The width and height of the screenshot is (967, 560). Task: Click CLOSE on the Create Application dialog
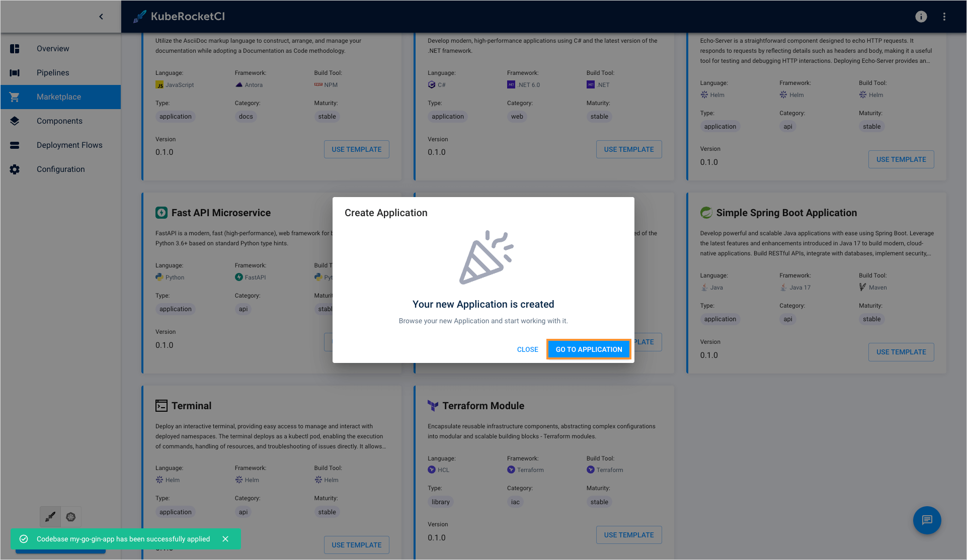[527, 348]
